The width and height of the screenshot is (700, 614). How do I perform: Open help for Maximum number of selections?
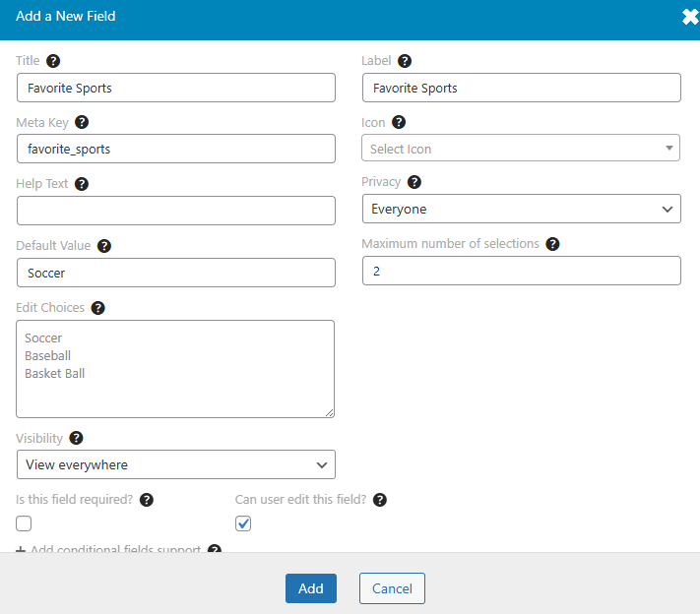pyautogui.click(x=552, y=244)
